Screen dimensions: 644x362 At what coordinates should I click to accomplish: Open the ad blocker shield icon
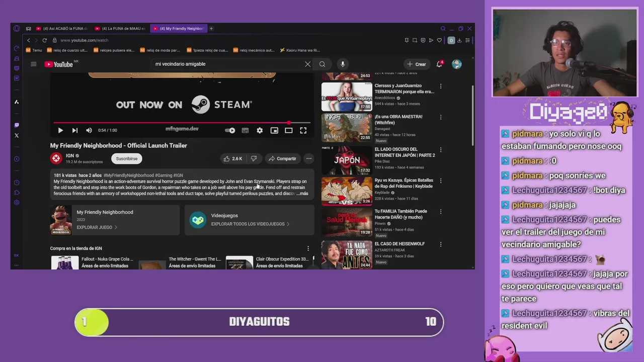[x=423, y=40]
